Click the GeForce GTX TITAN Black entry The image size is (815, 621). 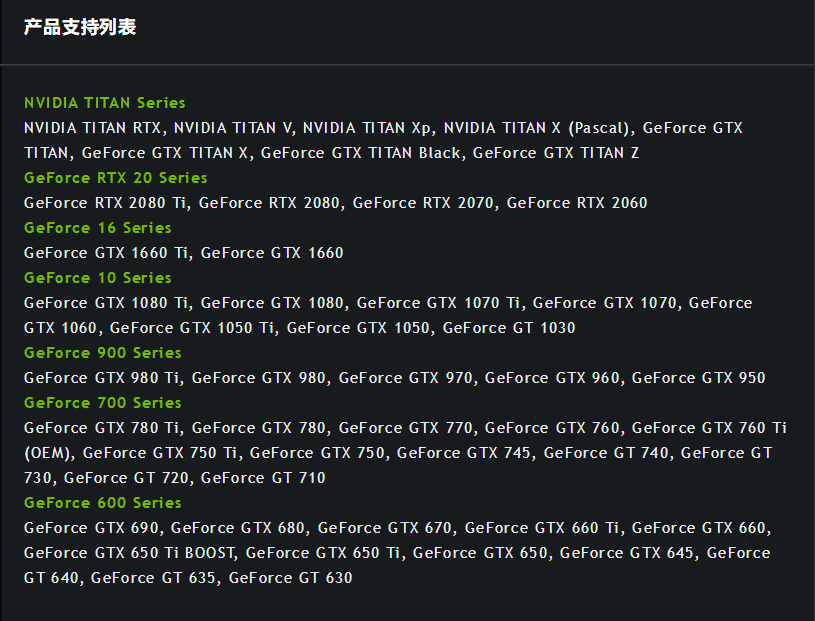360,153
